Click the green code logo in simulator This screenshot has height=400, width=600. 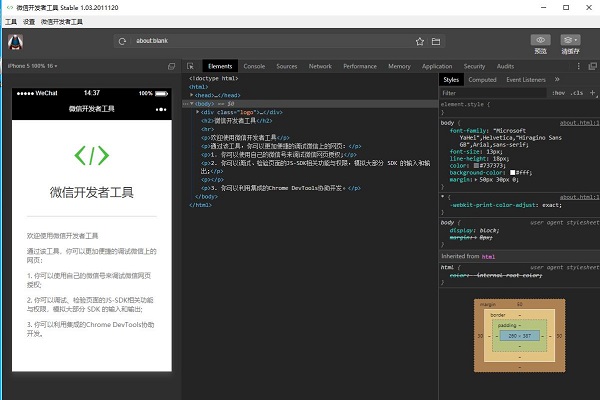pyautogui.click(x=91, y=155)
